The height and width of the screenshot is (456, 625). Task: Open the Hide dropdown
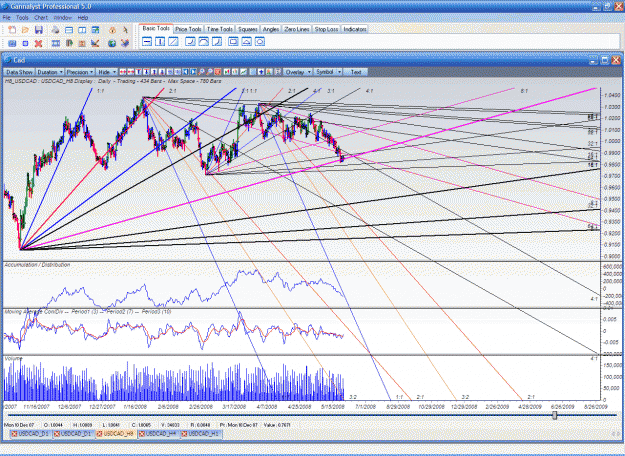[x=107, y=72]
